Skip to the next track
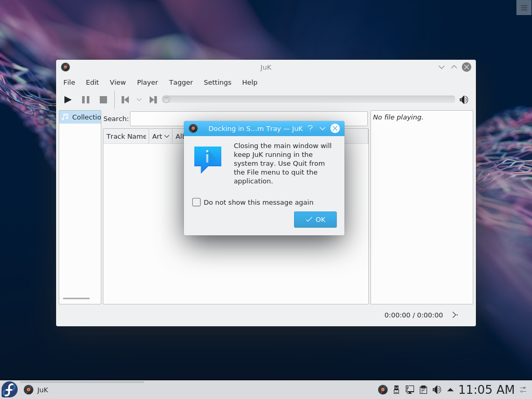Viewport: 532px width, 399px height. click(153, 100)
